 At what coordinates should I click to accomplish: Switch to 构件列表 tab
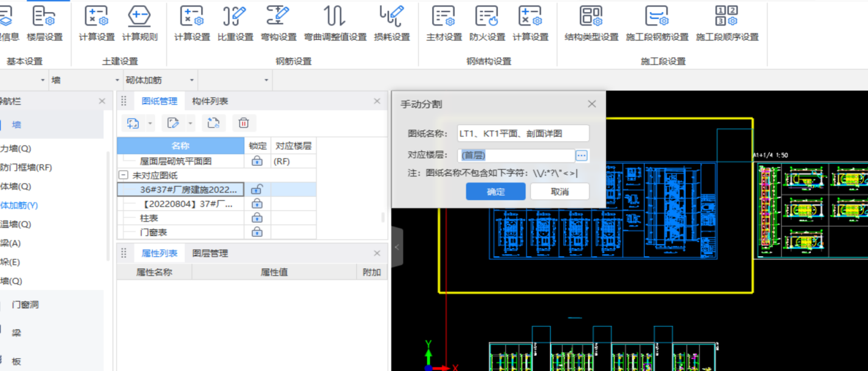pyautogui.click(x=210, y=101)
